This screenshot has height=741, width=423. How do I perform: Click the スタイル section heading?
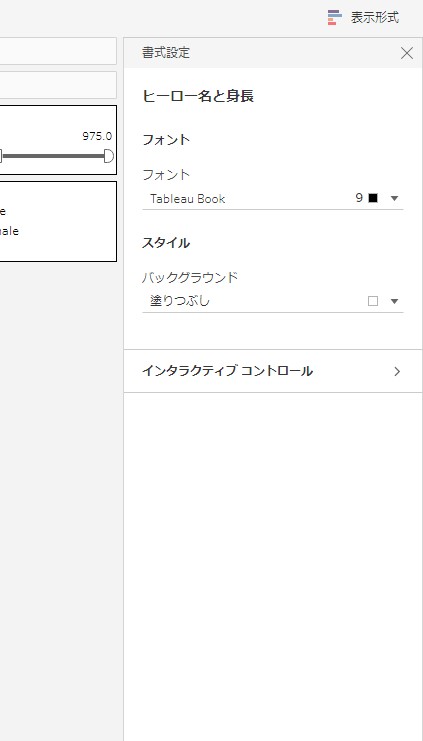[x=166, y=243]
